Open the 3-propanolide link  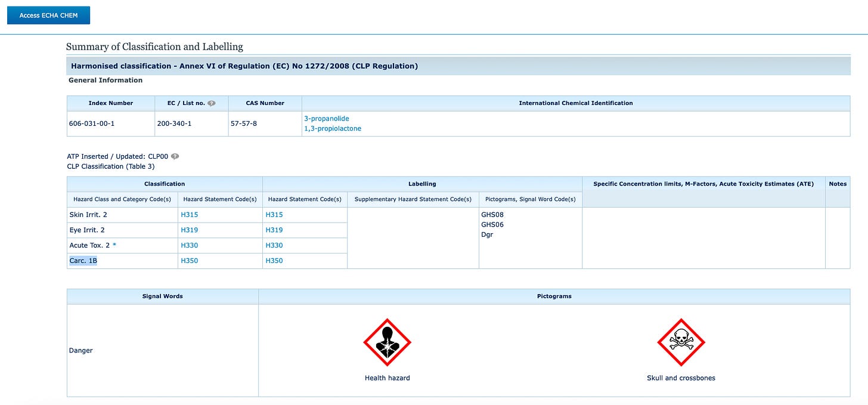pyautogui.click(x=327, y=119)
